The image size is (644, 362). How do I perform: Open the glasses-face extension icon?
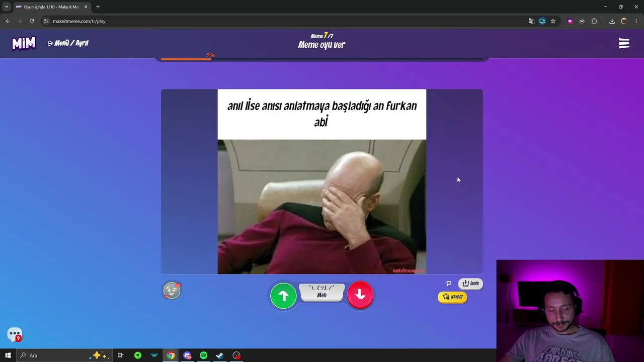(x=582, y=21)
